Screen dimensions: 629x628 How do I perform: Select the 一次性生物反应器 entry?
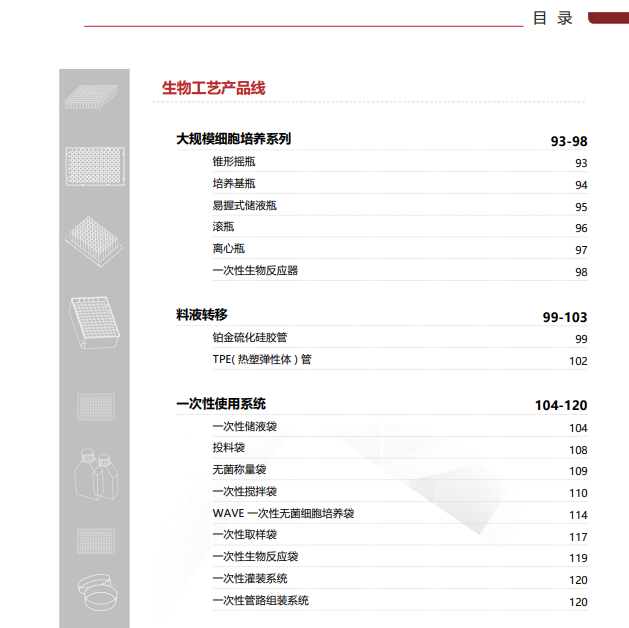(255, 271)
